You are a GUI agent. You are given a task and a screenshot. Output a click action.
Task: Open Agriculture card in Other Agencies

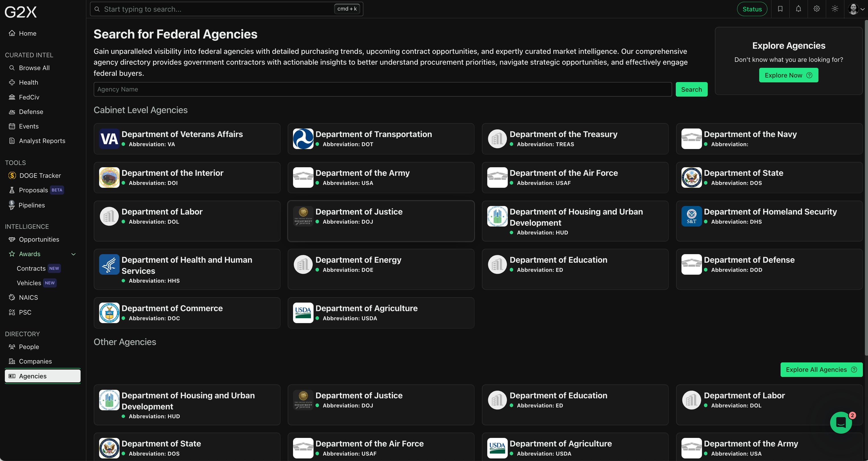(575, 447)
